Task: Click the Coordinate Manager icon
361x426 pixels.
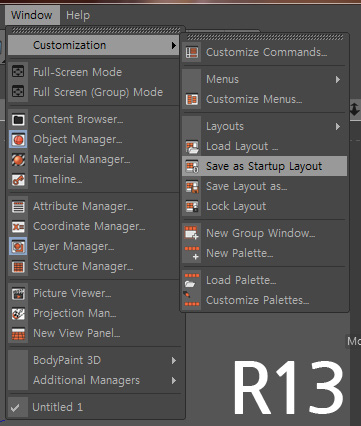Action: pyautogui.click(x=18, y=227)
